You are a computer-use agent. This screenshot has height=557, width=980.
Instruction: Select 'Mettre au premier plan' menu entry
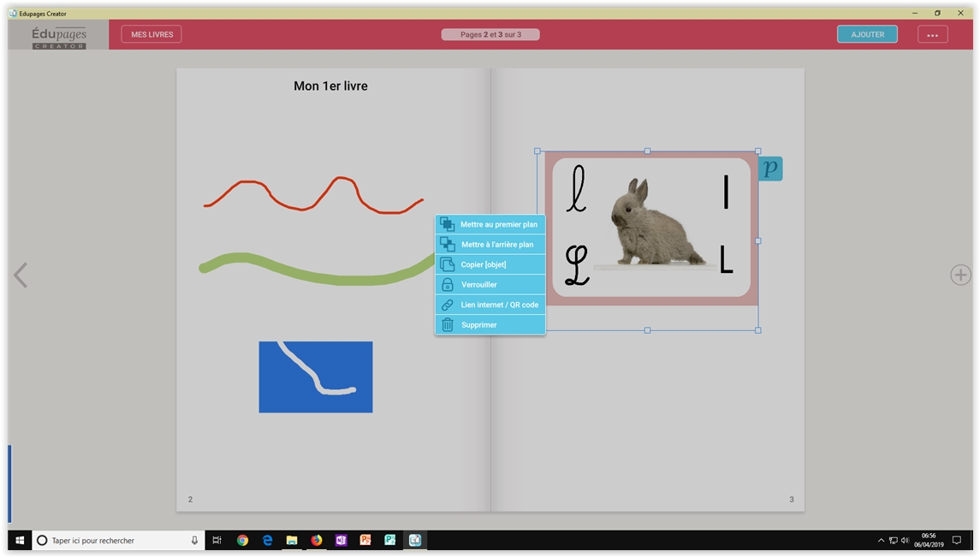(498, 224)
